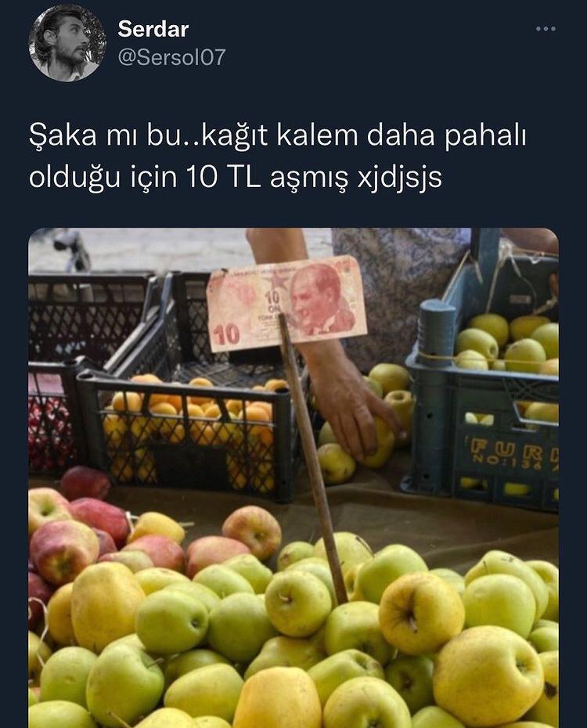Image resolution: width=587 pixels, height=728 pixels.
Task: Click the display name Serdar
Action: [153, 29]
